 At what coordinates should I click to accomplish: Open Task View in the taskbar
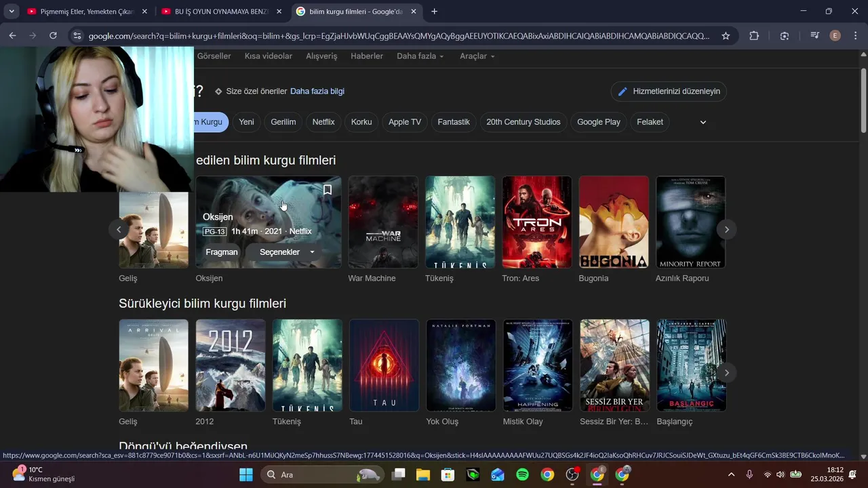pyautogui.click(x=398, y=474)
